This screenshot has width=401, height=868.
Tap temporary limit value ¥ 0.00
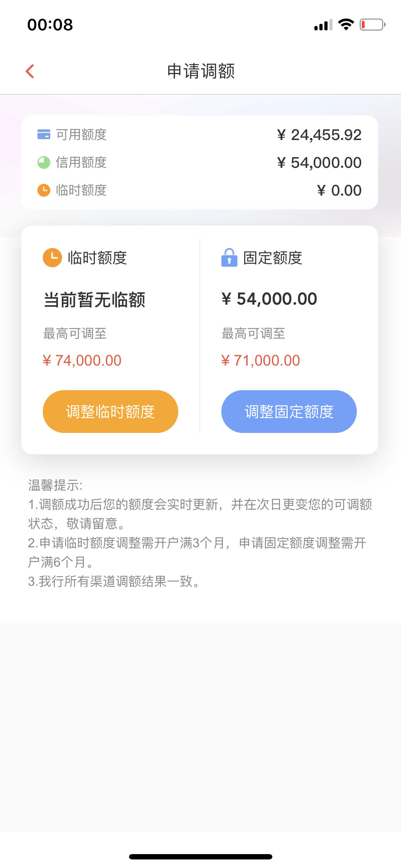339,191
